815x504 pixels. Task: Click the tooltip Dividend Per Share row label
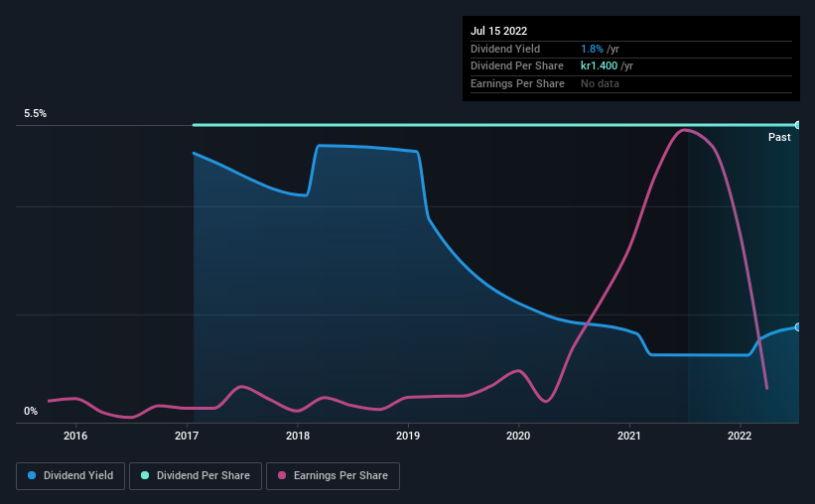tap(517, 66)
